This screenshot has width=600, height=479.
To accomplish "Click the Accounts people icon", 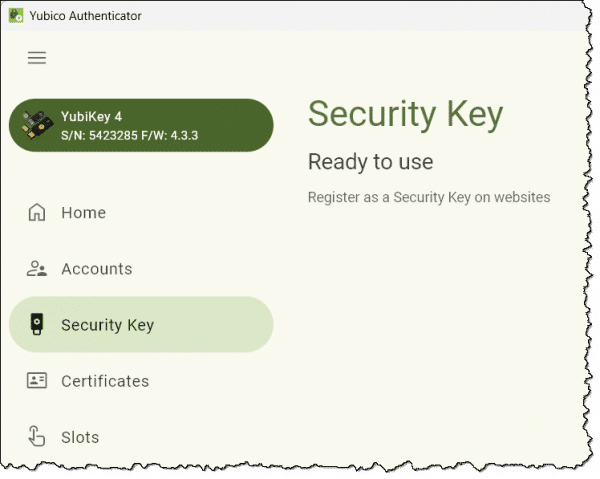I will coord(37,269).
